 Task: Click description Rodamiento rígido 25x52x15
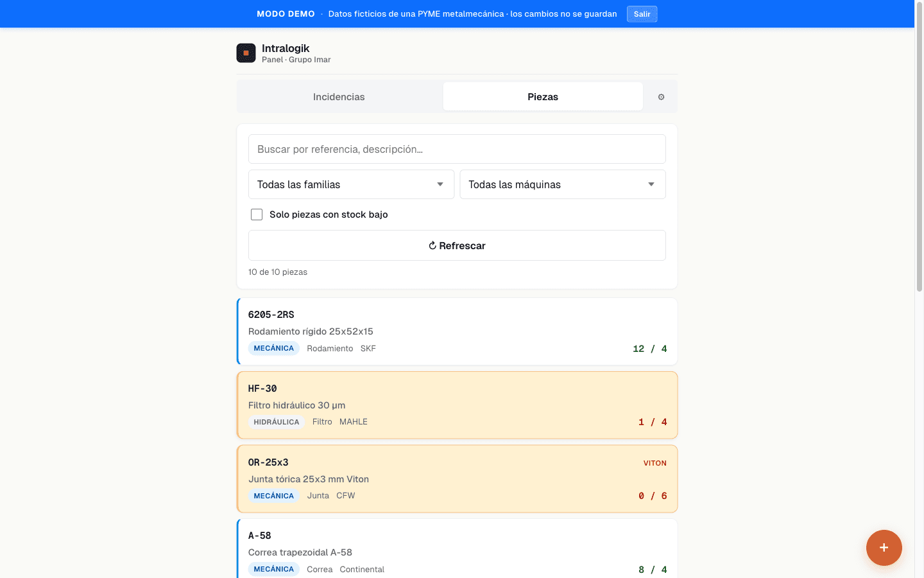[311, 331]
